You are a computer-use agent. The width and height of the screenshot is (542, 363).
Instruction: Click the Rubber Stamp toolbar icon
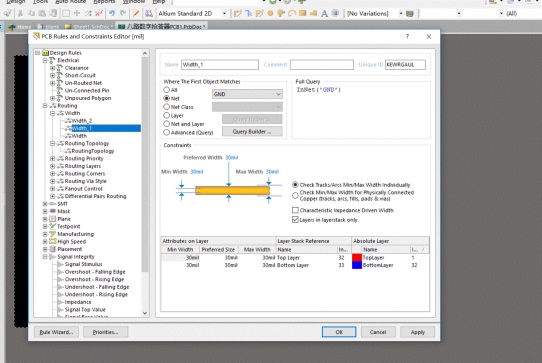(53, 13)
